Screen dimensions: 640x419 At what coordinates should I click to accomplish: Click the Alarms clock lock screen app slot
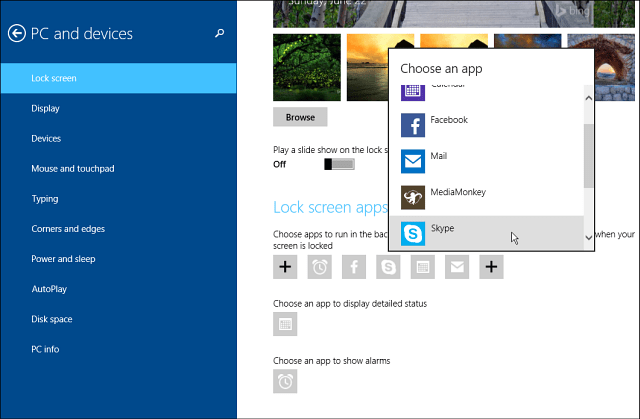tap(320, 267)
